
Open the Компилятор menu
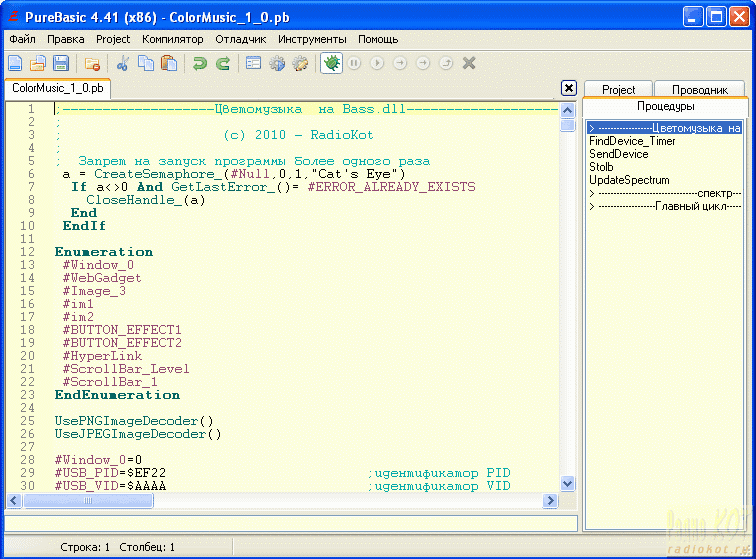pyautogui.click(x=173, y=40)
